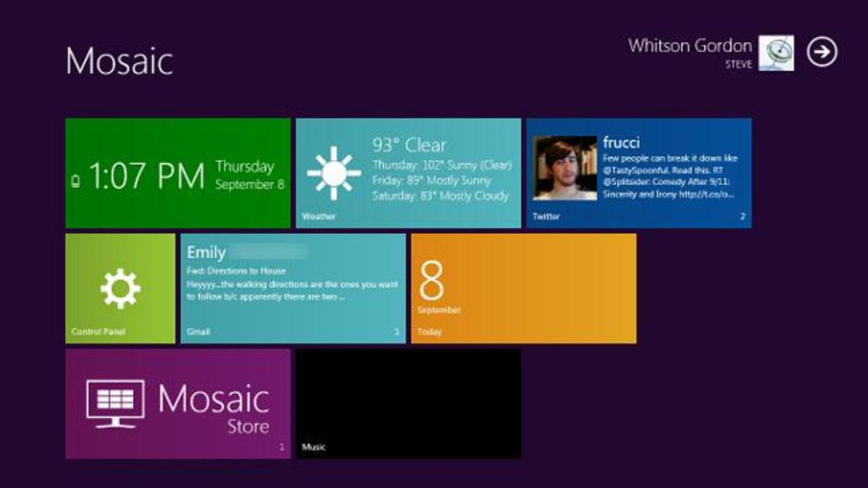
Task: Click the Gmail tile label
Action: click(x=197, y=332)
